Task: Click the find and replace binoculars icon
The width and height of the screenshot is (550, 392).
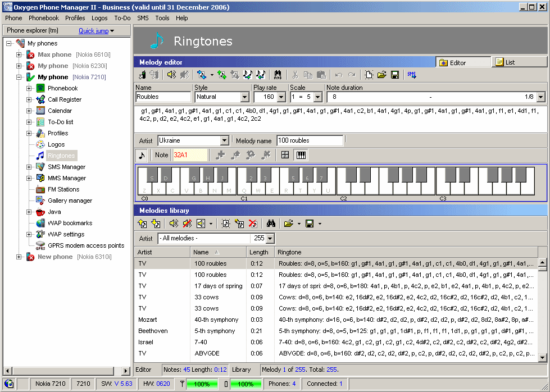Action: (x=278, y=75)
